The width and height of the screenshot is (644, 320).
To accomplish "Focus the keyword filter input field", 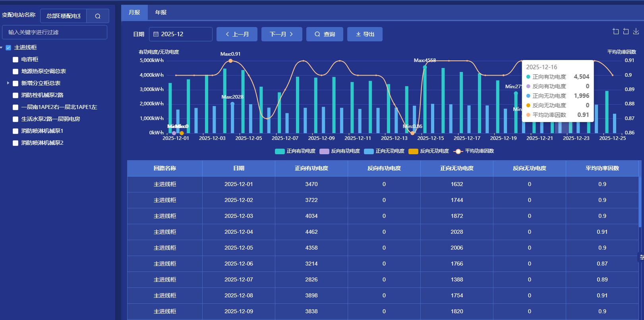I will pos(54,32).
